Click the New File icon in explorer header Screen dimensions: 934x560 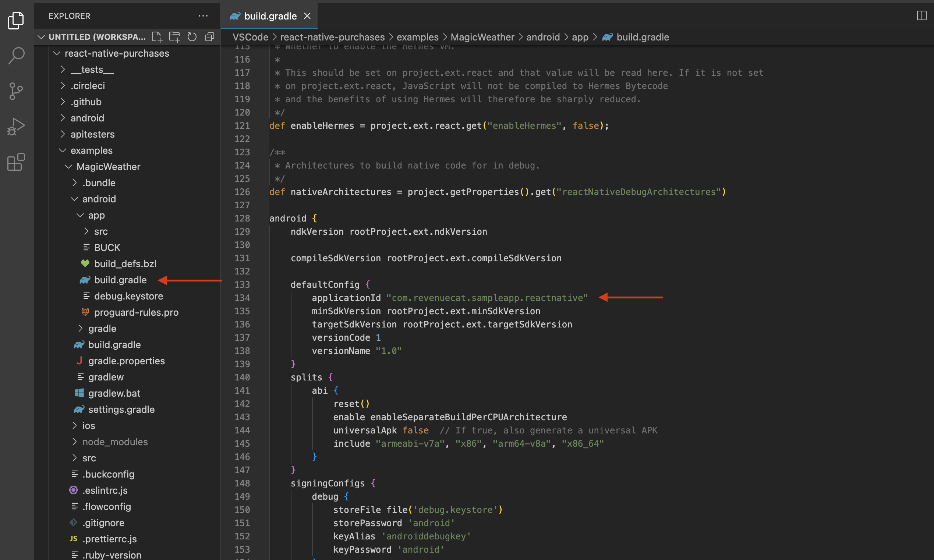point(157,36)
